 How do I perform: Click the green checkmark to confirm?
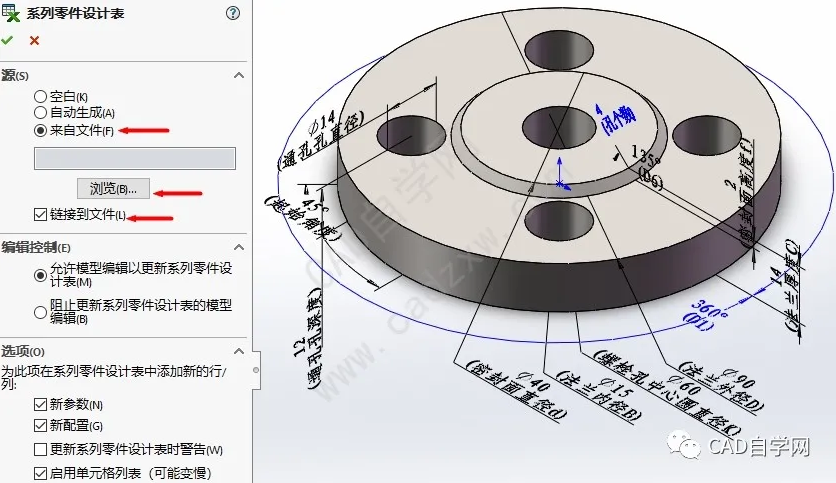[7, 41]
